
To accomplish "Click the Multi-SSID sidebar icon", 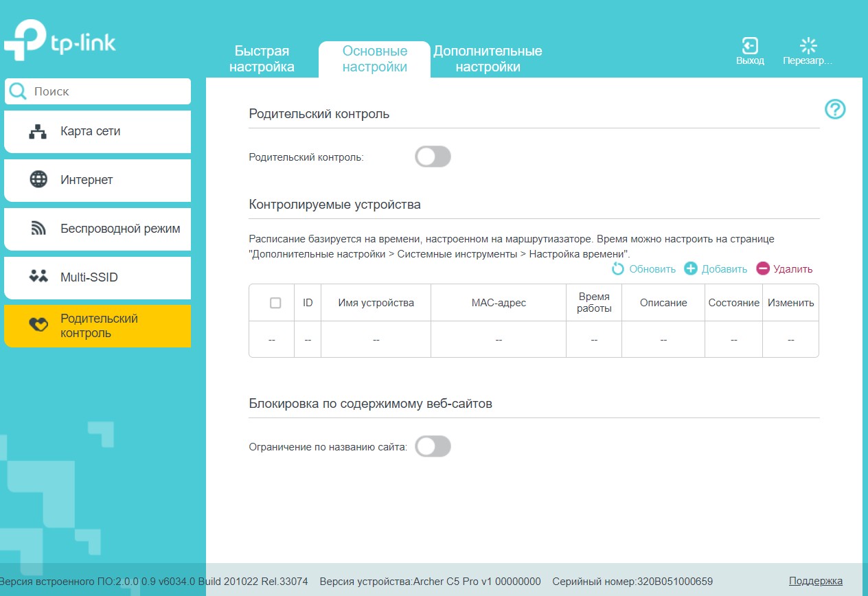I will 38,277.
